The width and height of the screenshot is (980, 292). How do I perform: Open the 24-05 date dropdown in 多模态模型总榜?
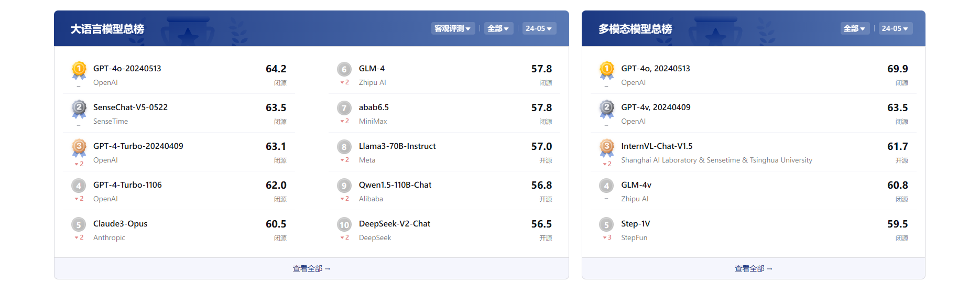(895, 28)
